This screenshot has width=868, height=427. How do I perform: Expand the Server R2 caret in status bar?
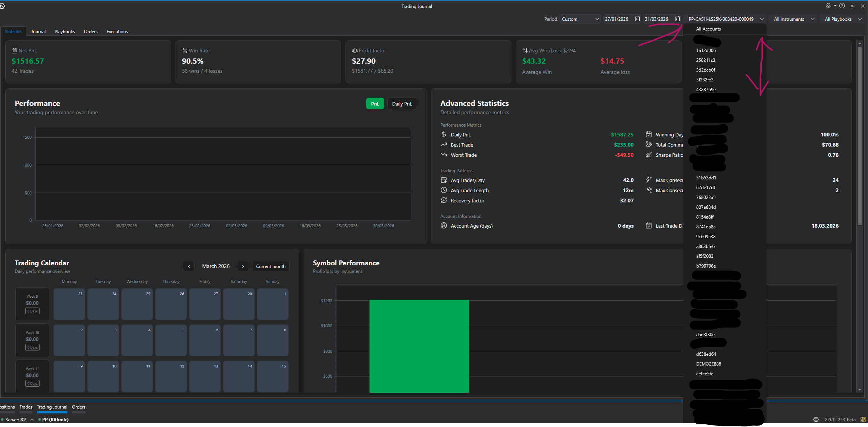pos(32,419)
